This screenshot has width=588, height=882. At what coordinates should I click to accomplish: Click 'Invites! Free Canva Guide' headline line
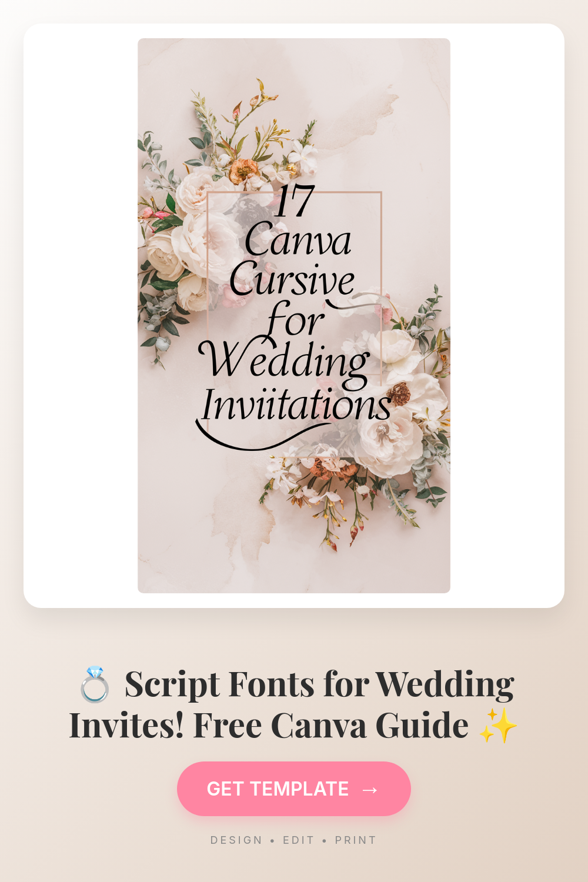pyautogui.click(x=269, y=726)
